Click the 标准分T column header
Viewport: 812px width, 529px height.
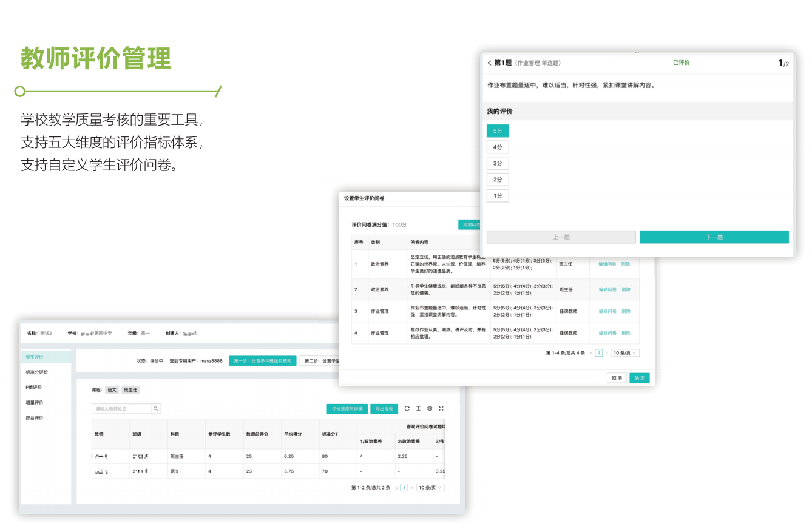point(338,434)
